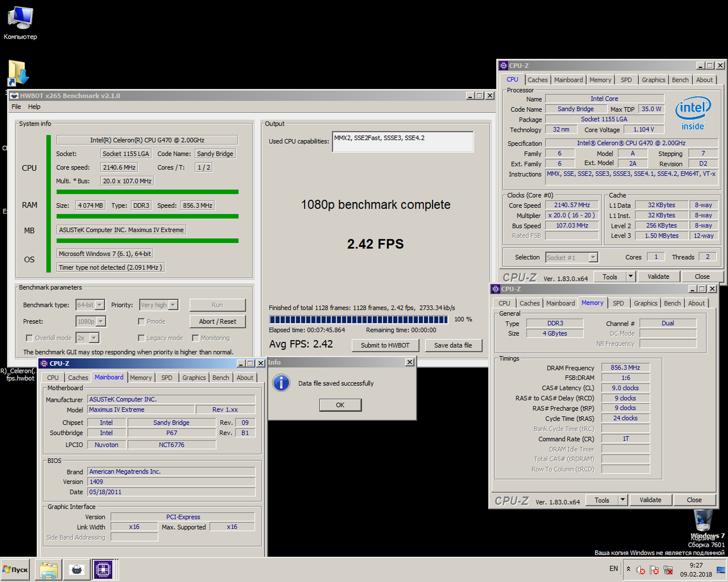
Task: Open the Start menu Пуск
Action: click(x=16, y=570)
